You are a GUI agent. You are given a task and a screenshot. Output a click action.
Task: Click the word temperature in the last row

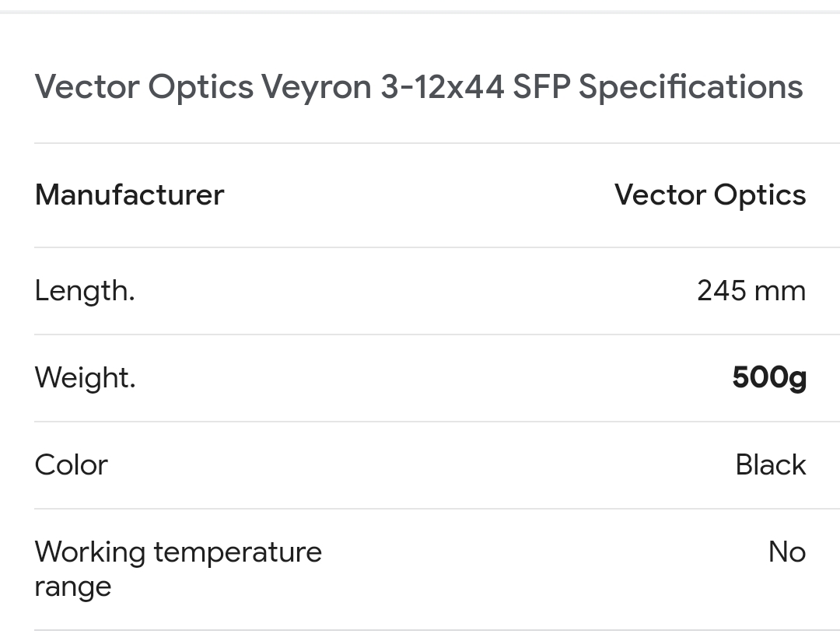237,552
